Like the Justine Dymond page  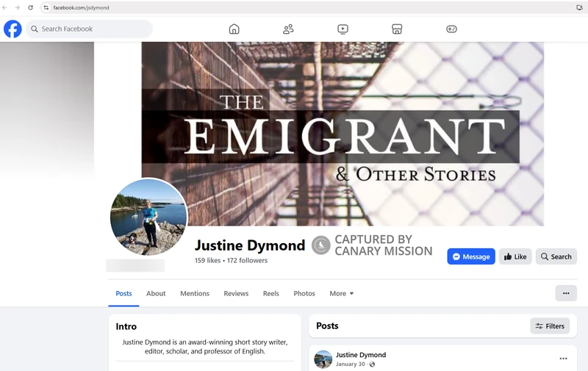click(x=515, y=256)
